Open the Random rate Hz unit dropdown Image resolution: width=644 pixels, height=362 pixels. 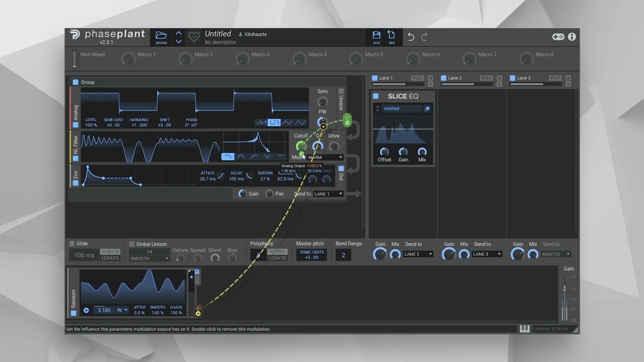(122, 310)
